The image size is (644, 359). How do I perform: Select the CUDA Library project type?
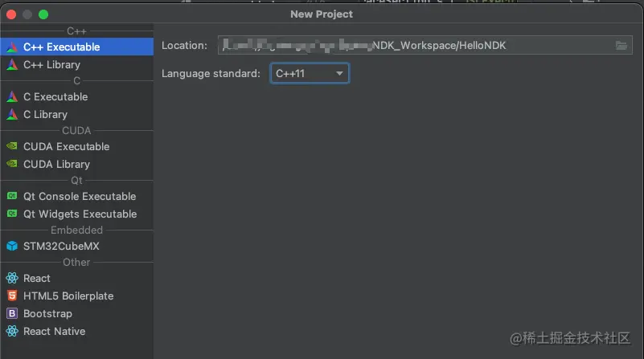coord(77,164)
